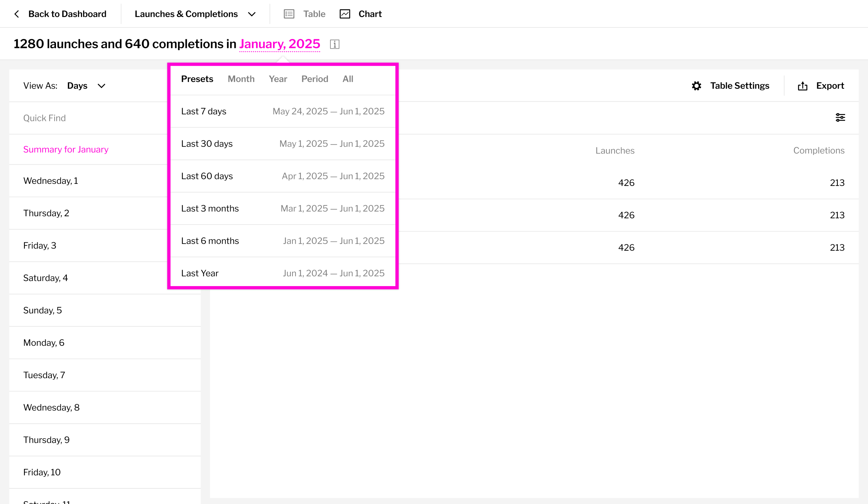
Task: Click the info icon beside January, 2025
Action: [335, 44]
